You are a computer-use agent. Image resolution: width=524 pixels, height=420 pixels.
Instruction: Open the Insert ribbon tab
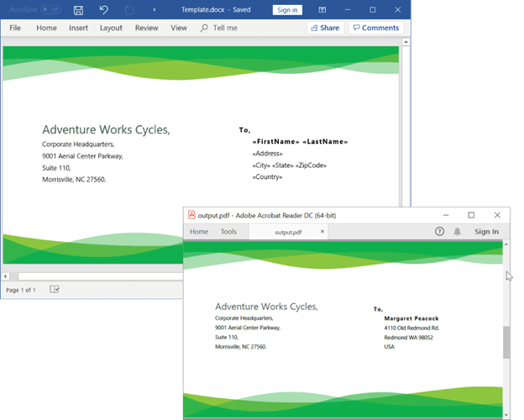click(x=78, y=28)
